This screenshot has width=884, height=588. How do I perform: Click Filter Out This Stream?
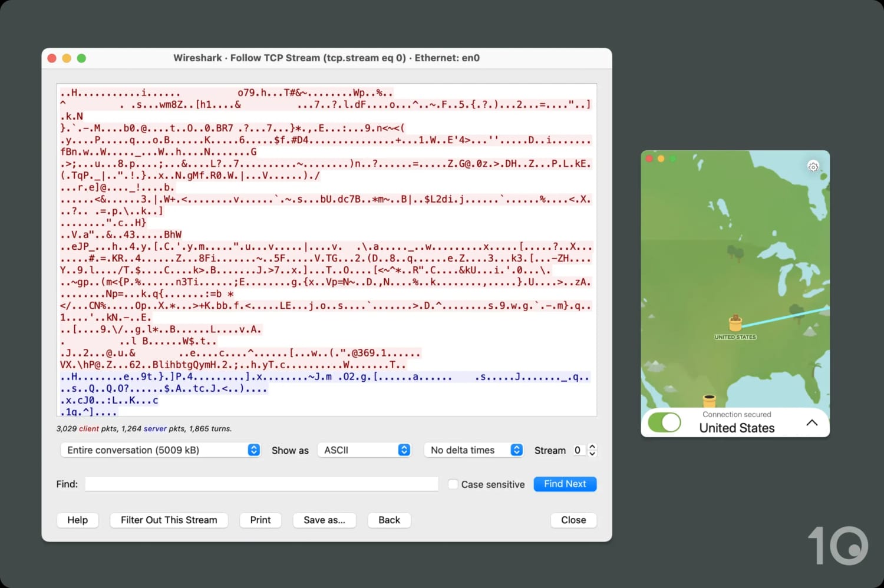[169, 520]
